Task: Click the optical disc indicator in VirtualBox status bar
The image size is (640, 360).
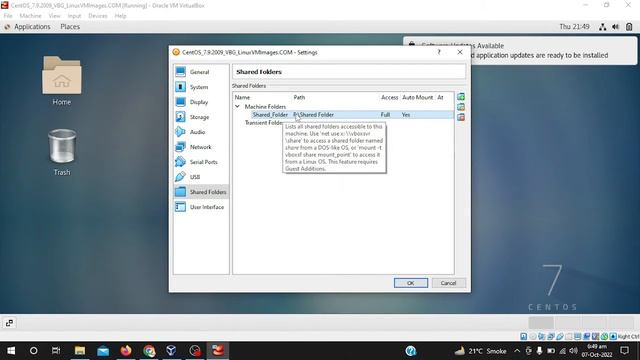Action: click(533, 336)
